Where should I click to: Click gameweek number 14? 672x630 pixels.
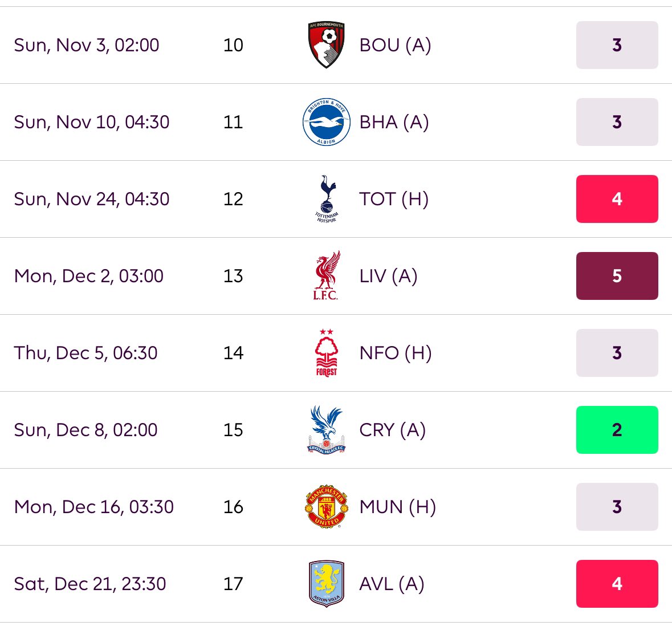[233, 353]
